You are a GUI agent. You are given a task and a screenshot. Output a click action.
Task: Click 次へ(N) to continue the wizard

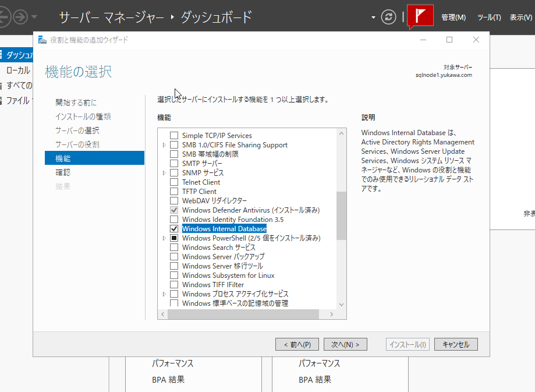[345, 344]
